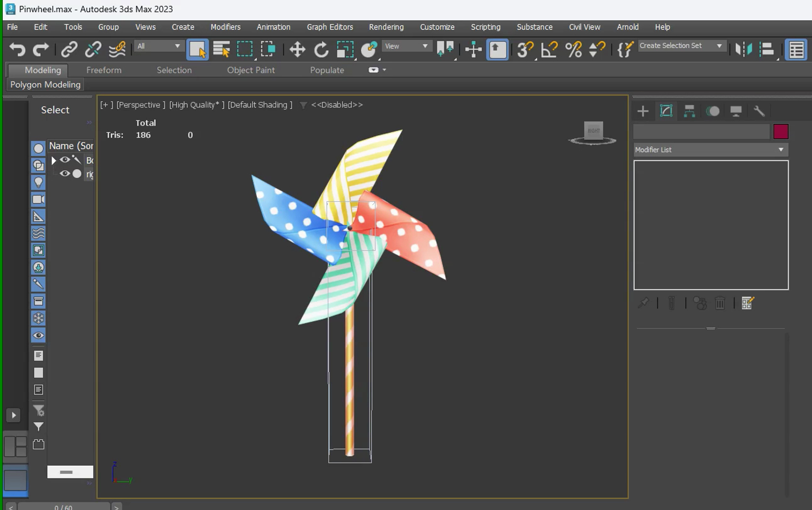The image size is (812, 510).
Task: Click Bind to Space Warp icon
Action: pyautogui.click(x=117, y=49)
